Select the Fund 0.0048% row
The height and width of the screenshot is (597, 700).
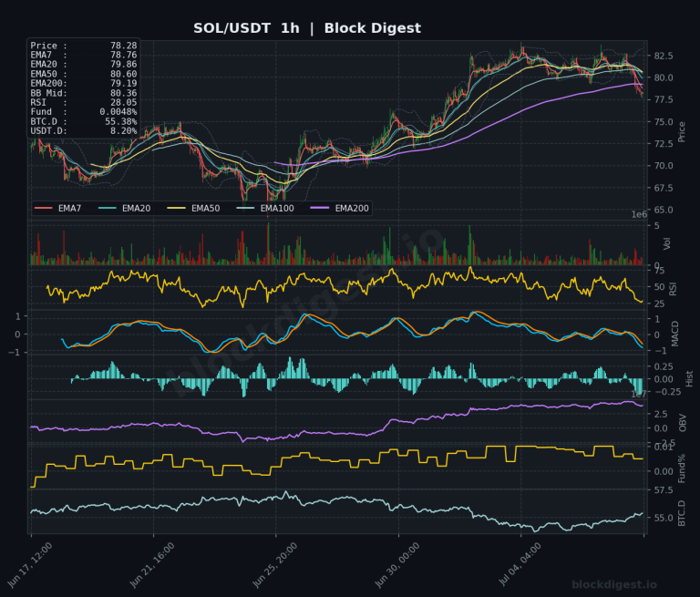84,112
